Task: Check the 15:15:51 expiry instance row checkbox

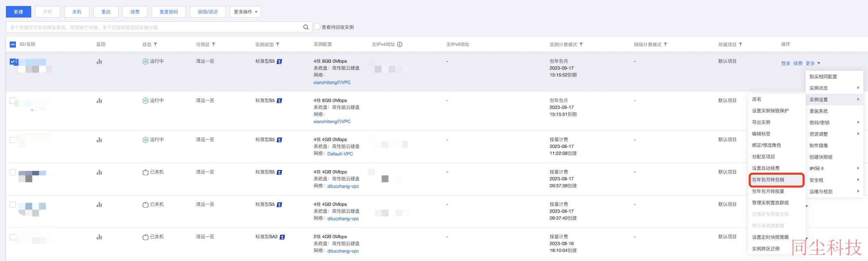Action: click(13, 101)
